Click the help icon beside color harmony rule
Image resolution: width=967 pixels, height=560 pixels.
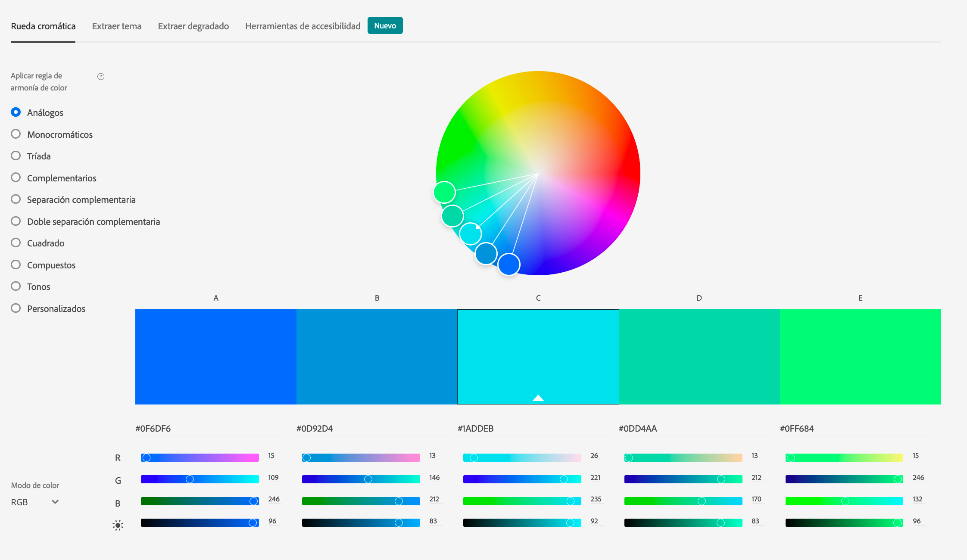pos(101,77)
